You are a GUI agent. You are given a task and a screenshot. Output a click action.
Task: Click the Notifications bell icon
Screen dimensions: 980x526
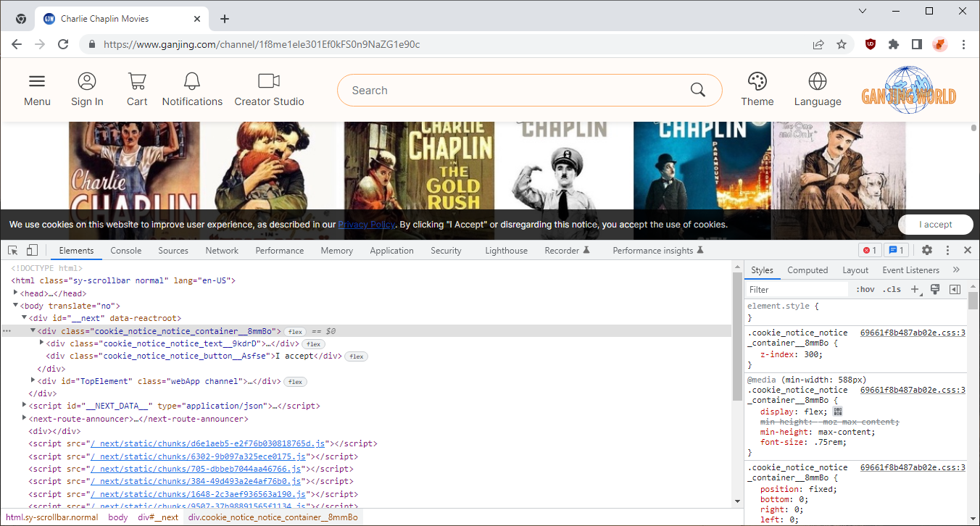click(191, 82)
